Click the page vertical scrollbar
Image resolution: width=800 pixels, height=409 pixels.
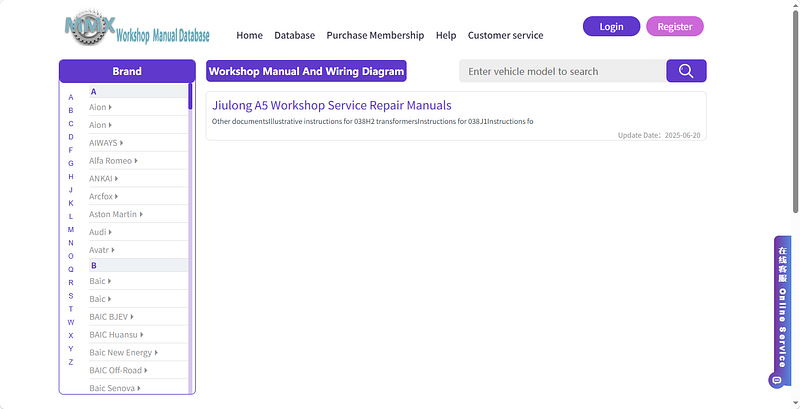795,110
